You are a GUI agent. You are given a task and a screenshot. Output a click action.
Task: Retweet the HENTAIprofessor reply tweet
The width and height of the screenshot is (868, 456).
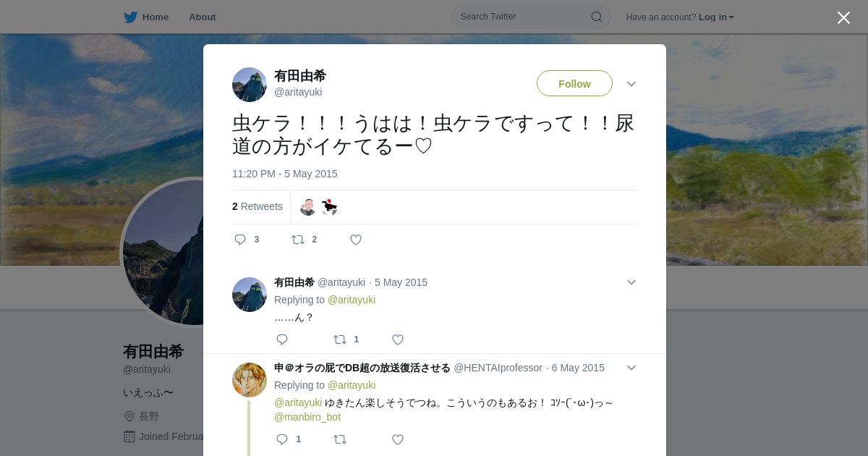point(340,439)
